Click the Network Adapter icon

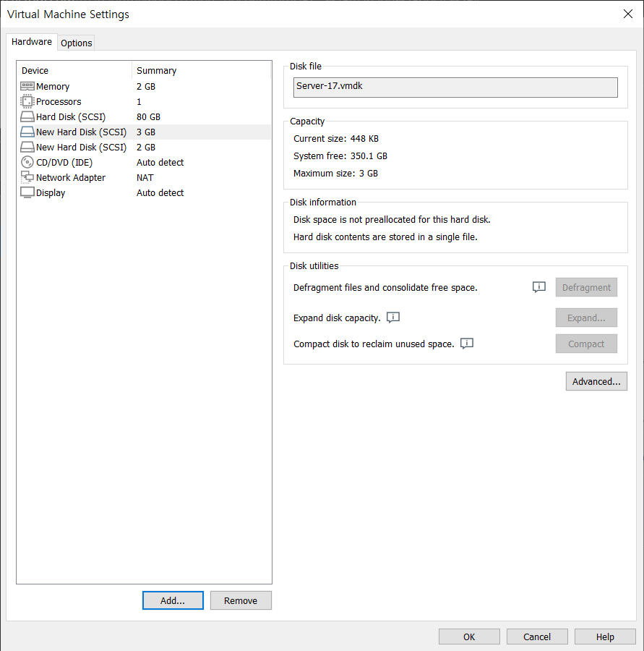(27, 177)
